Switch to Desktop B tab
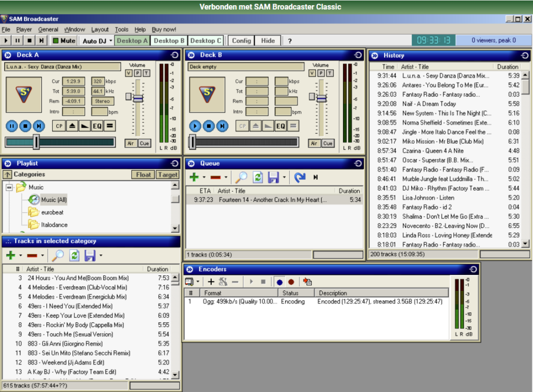Viewport: 533px width, 392px height. coord(169,41)
